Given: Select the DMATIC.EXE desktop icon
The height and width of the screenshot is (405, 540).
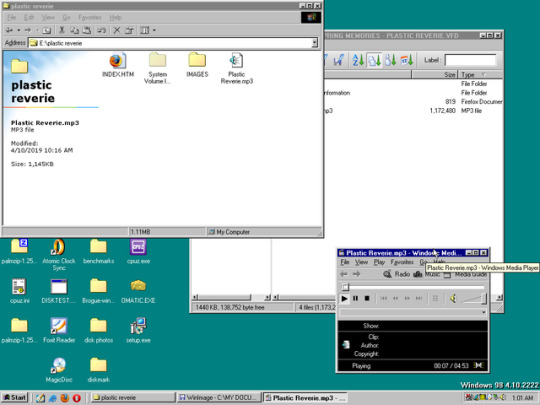Looking at the screenshot, I should pyautogui.click(x=138, y=291).
